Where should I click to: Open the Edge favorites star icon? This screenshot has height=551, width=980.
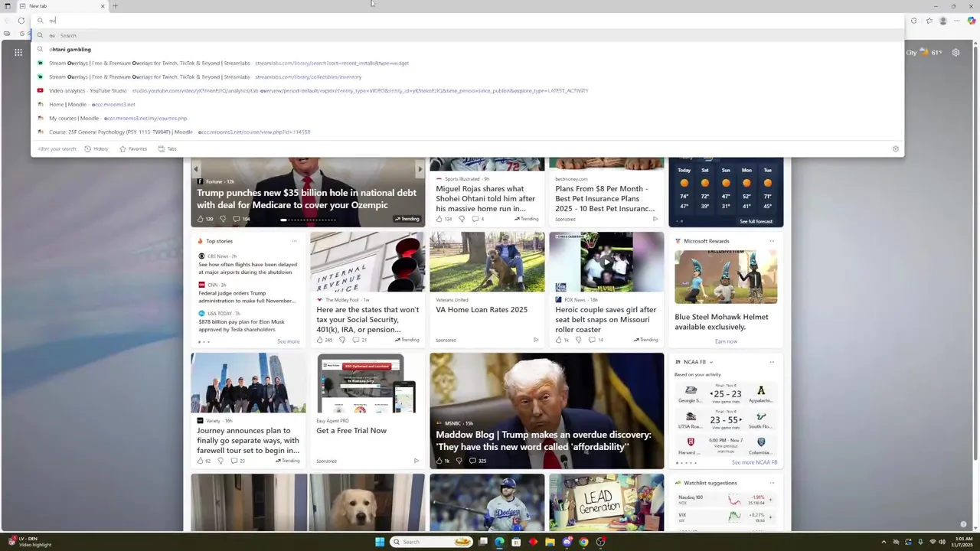coord(929,21)
